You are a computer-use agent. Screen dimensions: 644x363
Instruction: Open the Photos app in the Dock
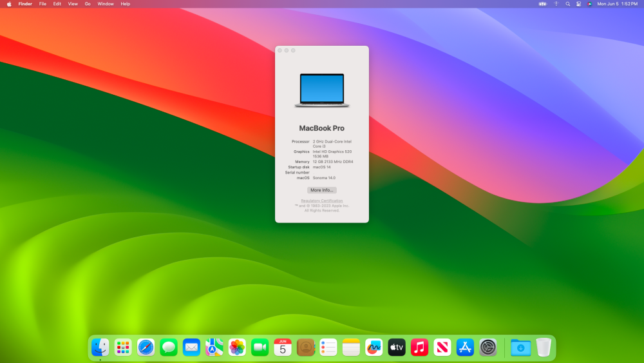[237, 348]
